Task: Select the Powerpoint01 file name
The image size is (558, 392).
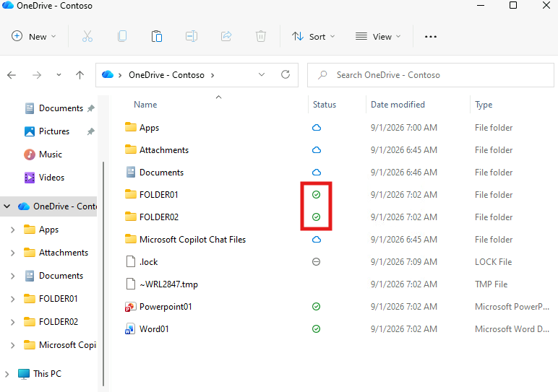Action: (166, 307)
